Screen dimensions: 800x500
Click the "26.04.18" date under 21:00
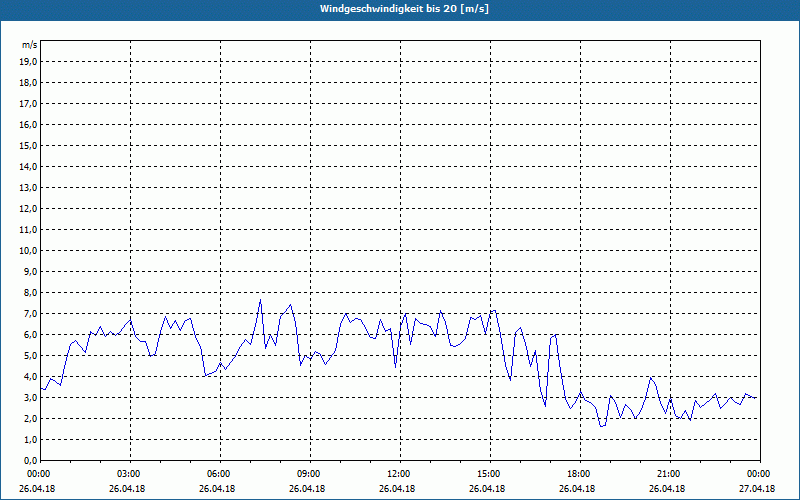pos(667,489)
